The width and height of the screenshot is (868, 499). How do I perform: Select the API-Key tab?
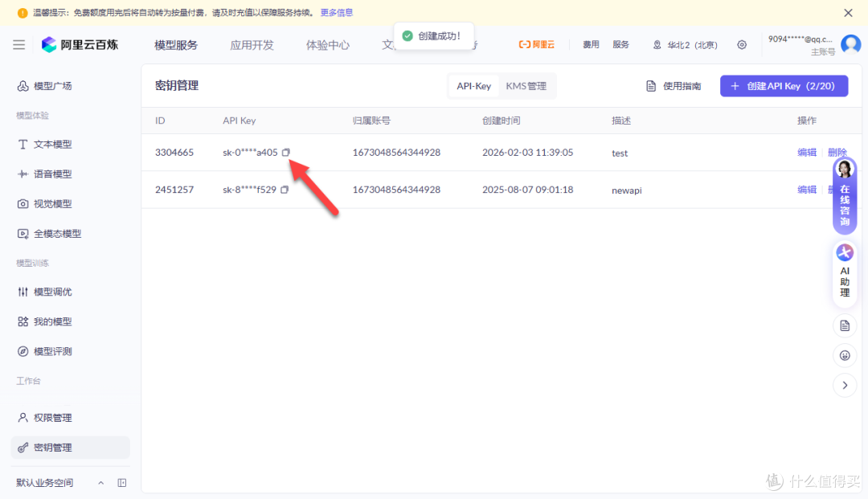tap(474, 86)
